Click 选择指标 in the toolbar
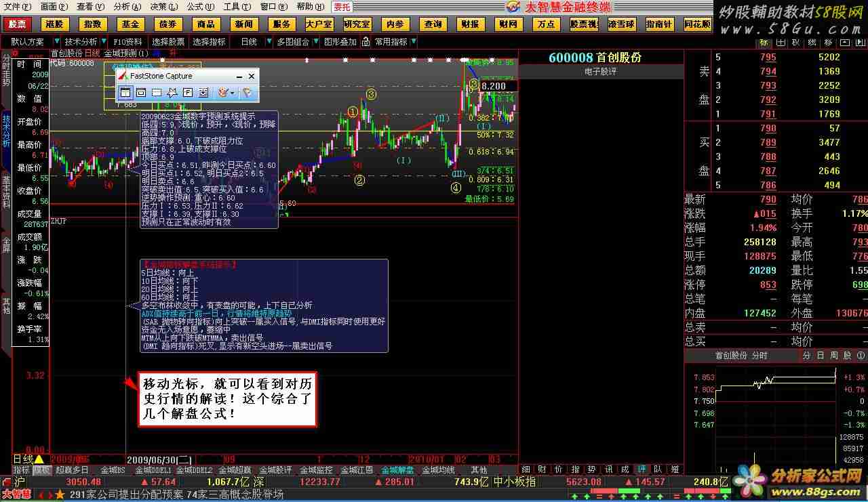 (x=209, y=41)
